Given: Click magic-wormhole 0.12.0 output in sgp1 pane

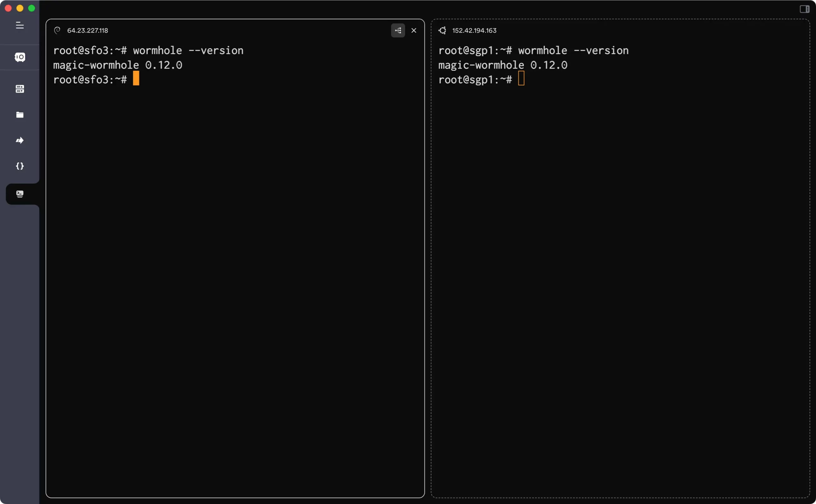Looking at the screenshot, I should coord(503,65).
